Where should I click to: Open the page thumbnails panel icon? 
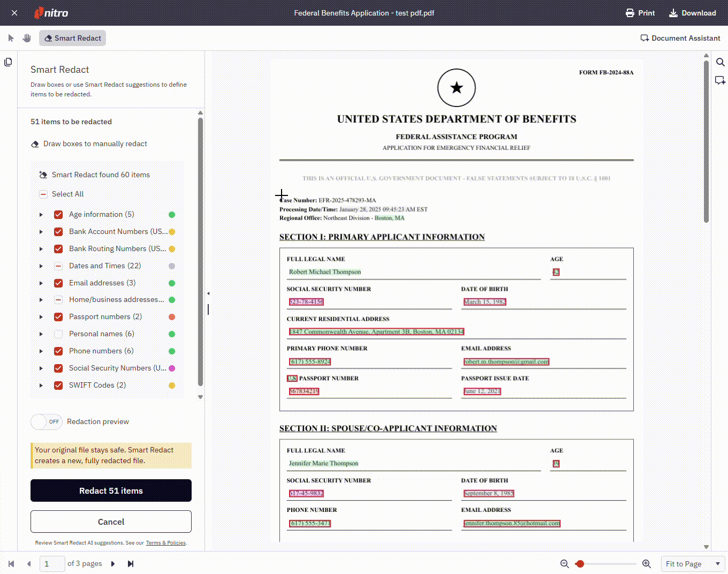(x=8, y=62)
